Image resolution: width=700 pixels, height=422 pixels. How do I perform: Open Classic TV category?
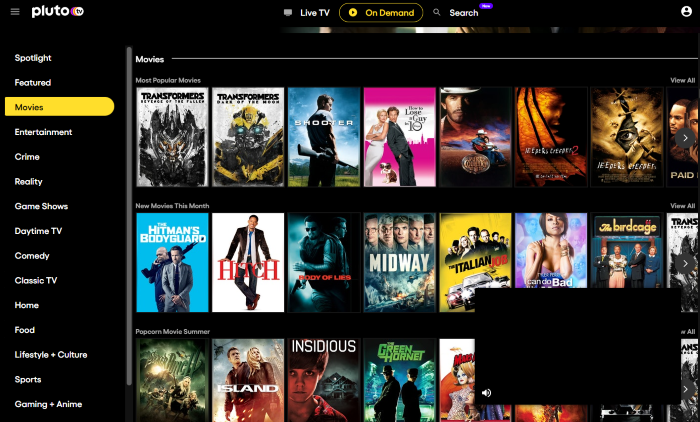click(36, 280)
